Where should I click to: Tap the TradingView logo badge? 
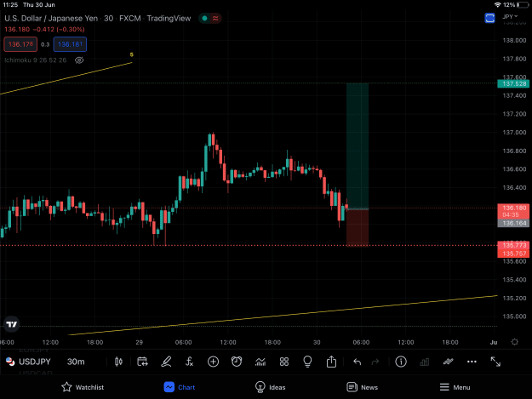coord(12,324)
